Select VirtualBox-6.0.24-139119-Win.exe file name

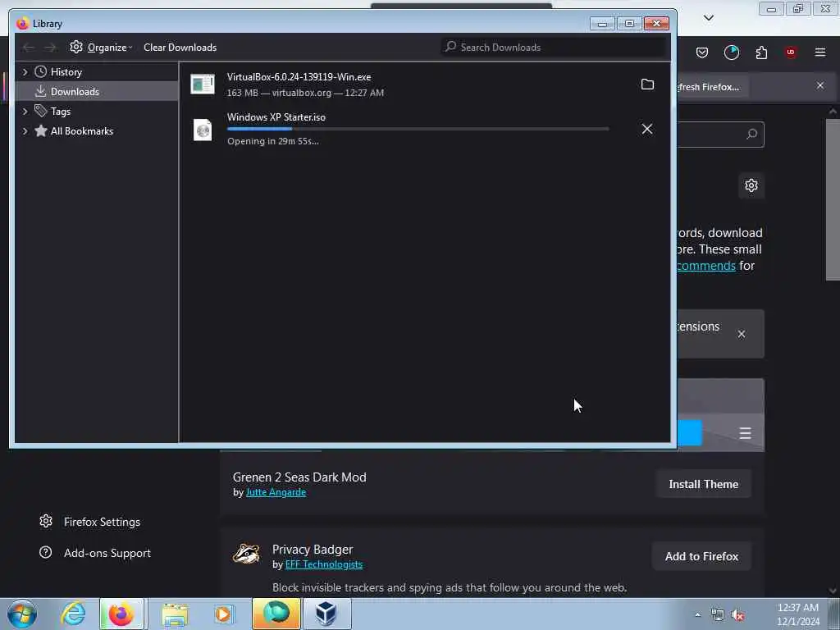coord(299,77)
